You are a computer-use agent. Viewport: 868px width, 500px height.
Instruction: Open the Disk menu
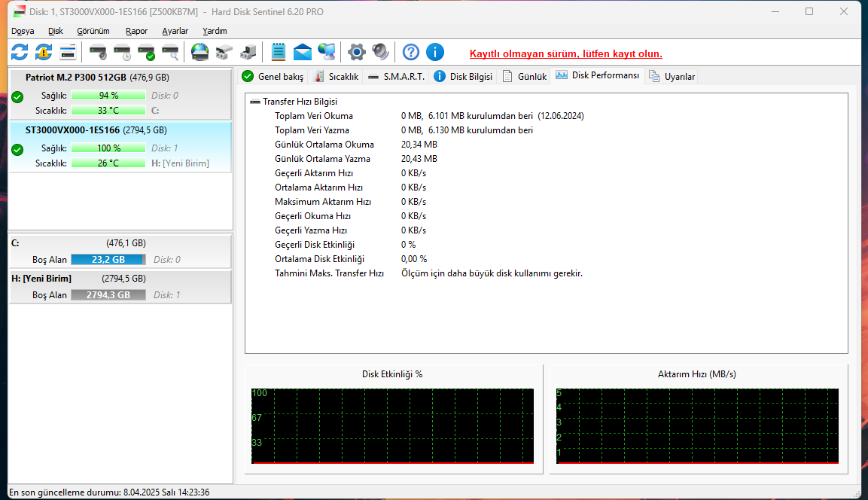click(x=56, y=31)
